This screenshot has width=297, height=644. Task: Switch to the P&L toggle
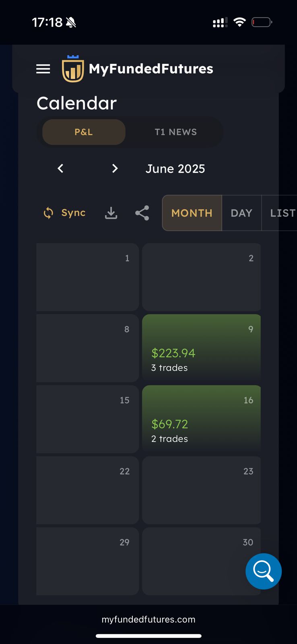pyautogui.click(x=84, y=132)
